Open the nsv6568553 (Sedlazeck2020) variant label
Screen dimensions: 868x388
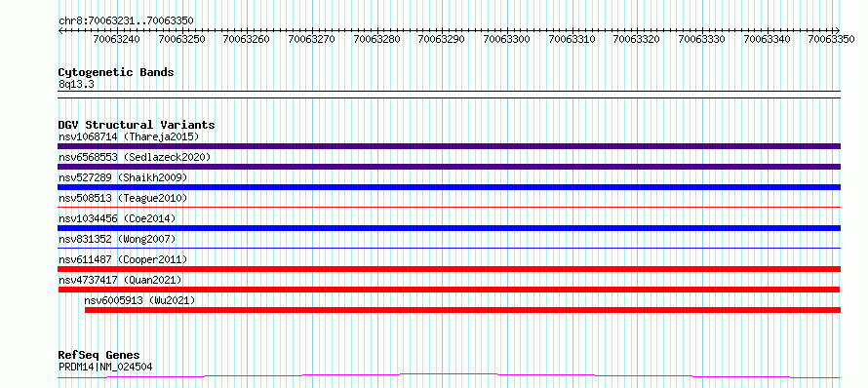coord(135,157)
